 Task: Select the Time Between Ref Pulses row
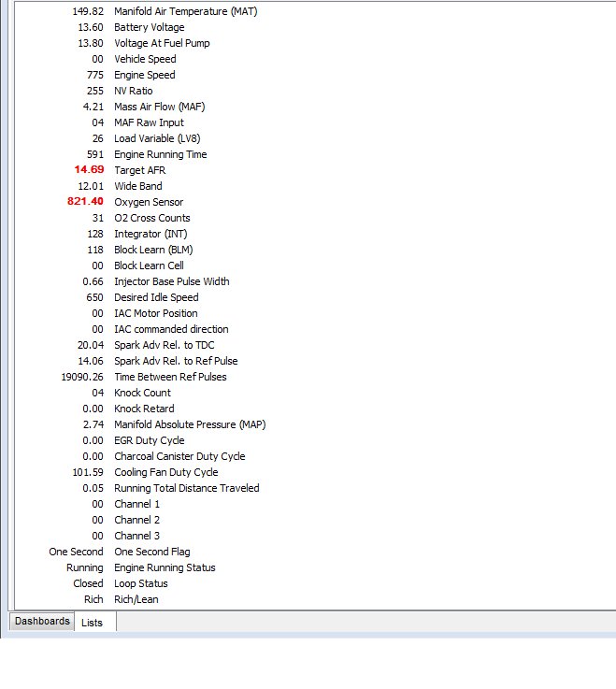coord(170,377)
